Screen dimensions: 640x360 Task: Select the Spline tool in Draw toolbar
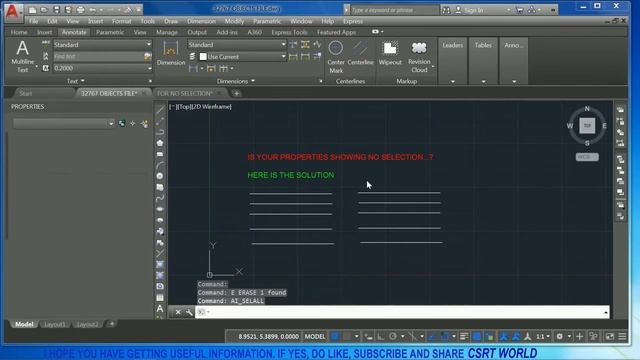pos(160,198)
